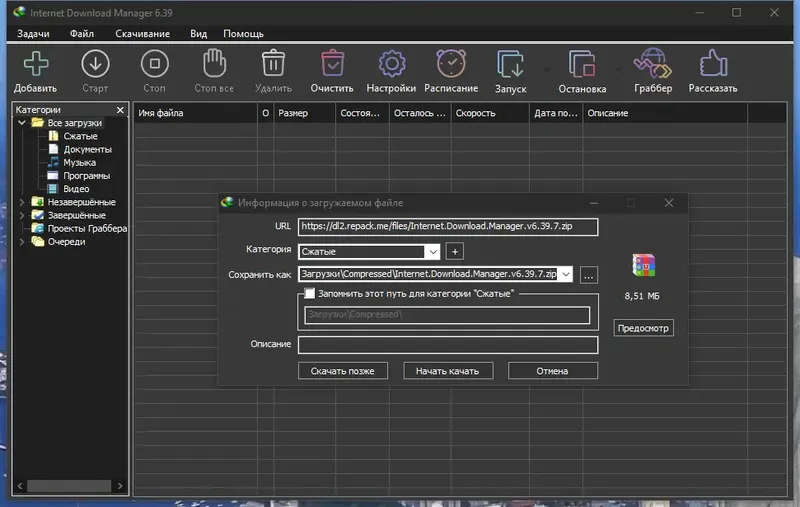Open the Расписание scheduler clock icon

pos(451,64)
